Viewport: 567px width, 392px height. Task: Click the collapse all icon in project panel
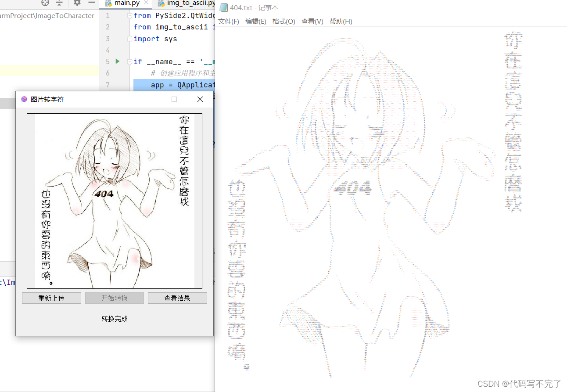click(59, 3)
